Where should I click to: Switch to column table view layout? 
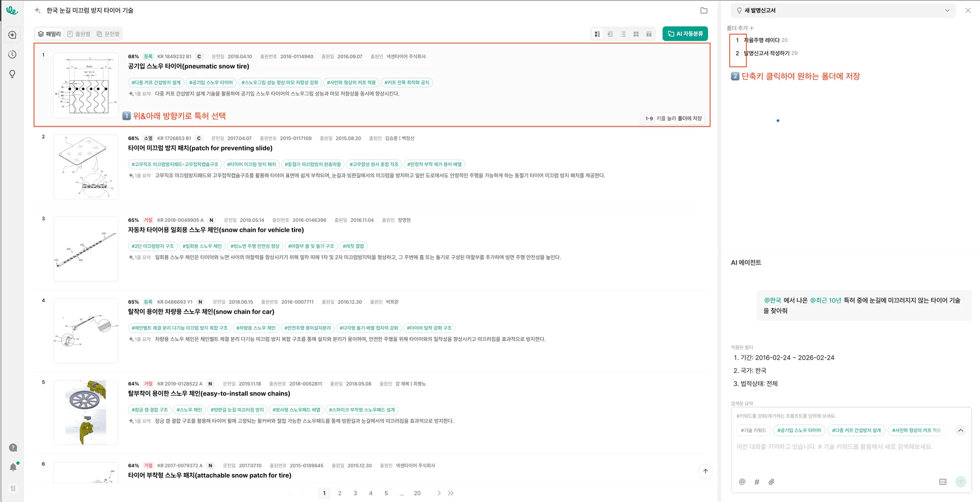649,34
